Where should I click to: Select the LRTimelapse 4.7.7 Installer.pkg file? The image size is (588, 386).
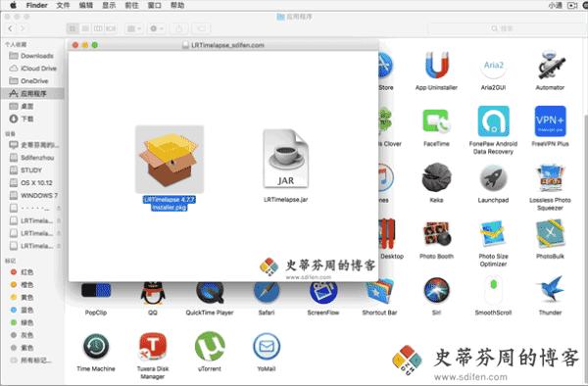point(170,160)
